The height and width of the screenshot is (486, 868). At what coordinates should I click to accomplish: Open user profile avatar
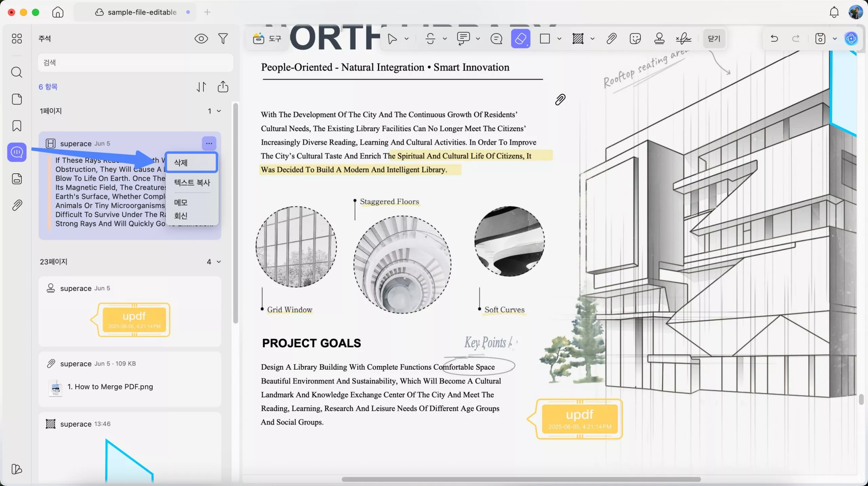coord(855,12)
